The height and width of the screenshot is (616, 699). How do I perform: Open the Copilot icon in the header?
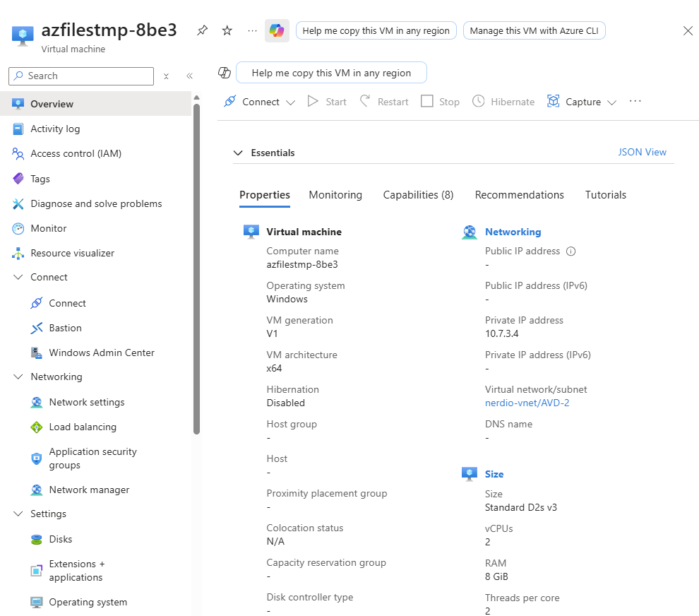[x=277, y=31]
